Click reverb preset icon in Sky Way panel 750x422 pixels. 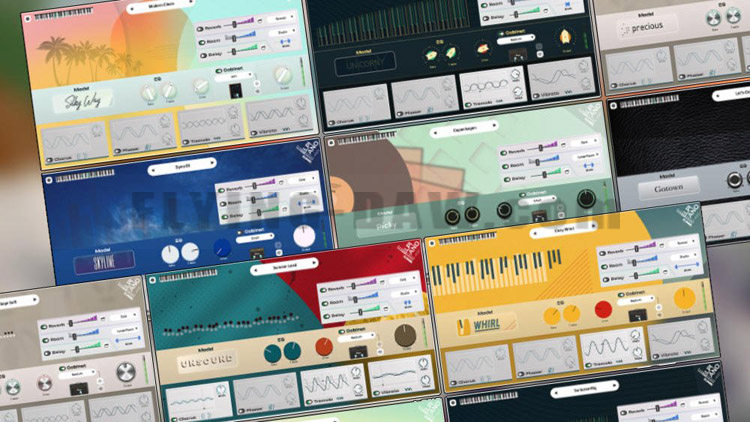tap(260, 21)
